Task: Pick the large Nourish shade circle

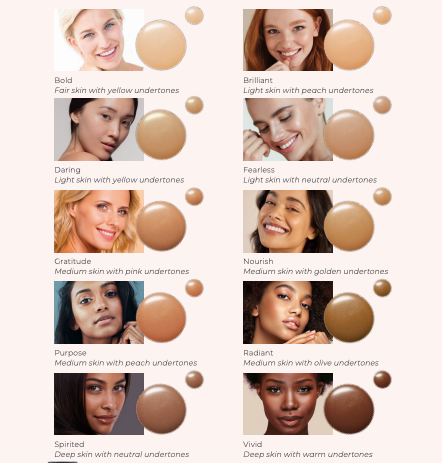Action: [349, 226]
